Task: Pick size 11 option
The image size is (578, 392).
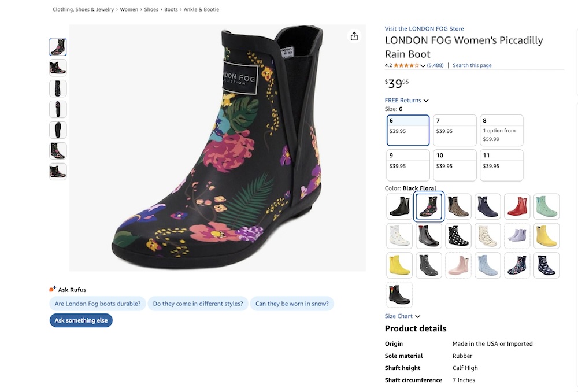Action: [501, 165]
